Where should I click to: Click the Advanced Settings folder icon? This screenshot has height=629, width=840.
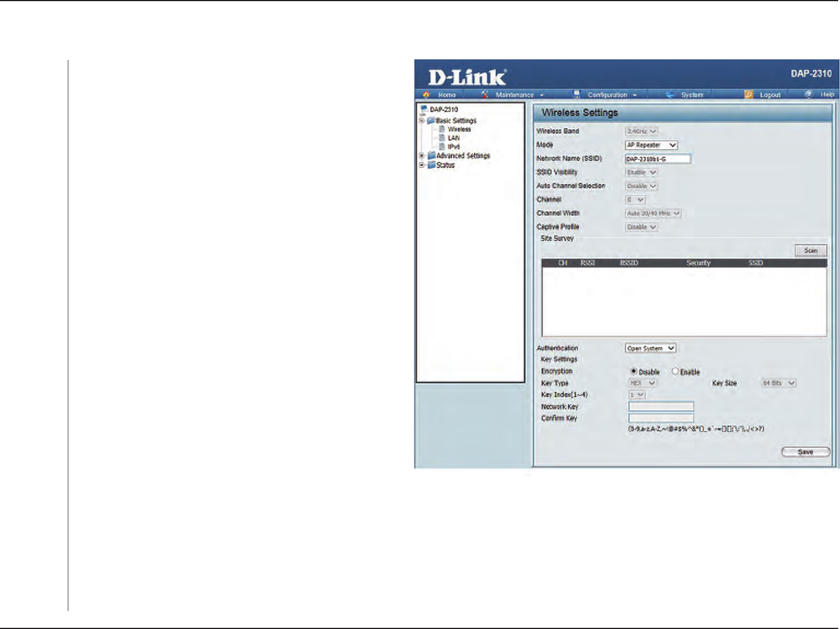[431, 156]
